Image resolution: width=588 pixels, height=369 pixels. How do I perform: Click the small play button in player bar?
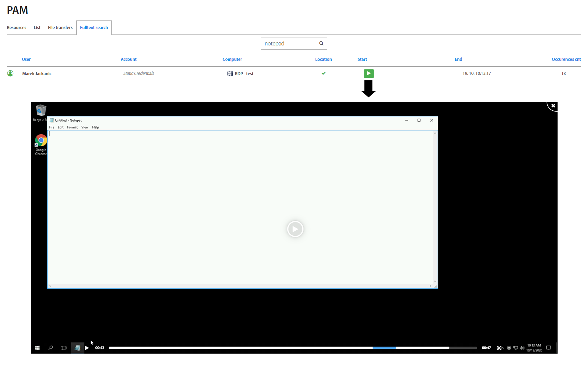coord(87,348)
